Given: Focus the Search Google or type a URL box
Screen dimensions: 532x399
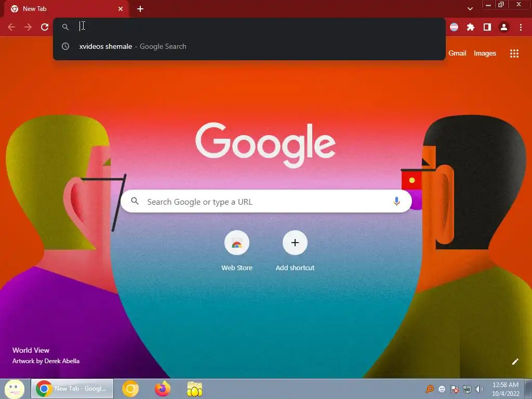Looking at the screenshot, I should coord(266,201).
